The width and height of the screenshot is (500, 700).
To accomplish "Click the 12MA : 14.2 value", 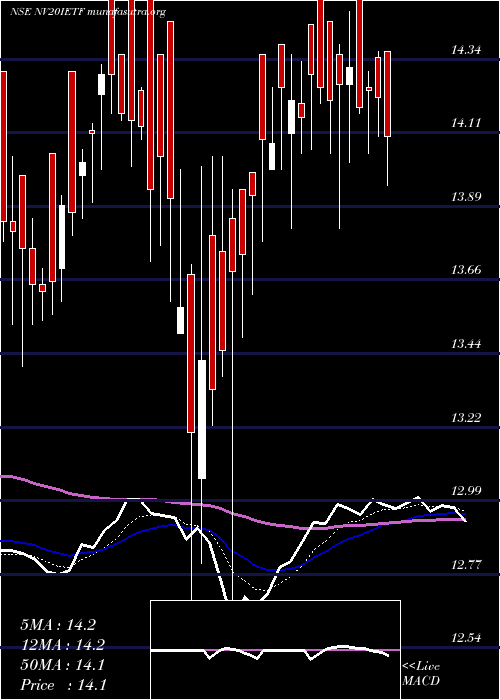I will click(x=62, y=645).
